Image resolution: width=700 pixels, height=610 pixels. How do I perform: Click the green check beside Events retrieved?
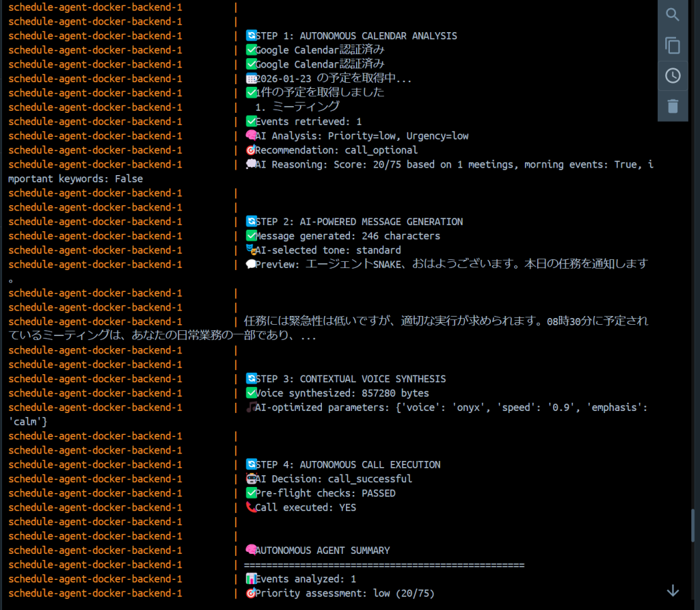pyautogui.click(x=250, y=122)
